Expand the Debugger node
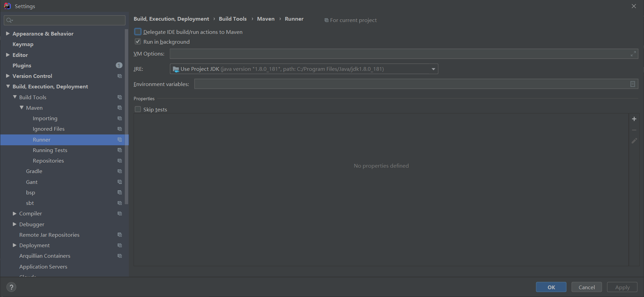This screenshot has height=297, width=644. 15,224
